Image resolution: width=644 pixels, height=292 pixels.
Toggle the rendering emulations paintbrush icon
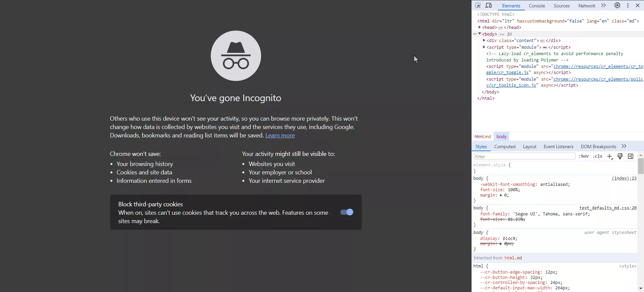pyautogui.click(x=620, y=156)
